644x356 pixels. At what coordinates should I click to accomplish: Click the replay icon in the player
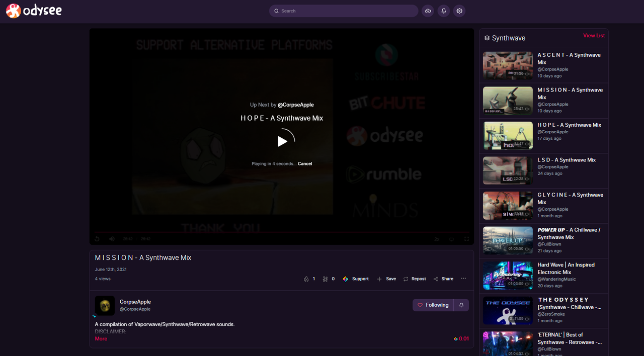tap(97, 239)
